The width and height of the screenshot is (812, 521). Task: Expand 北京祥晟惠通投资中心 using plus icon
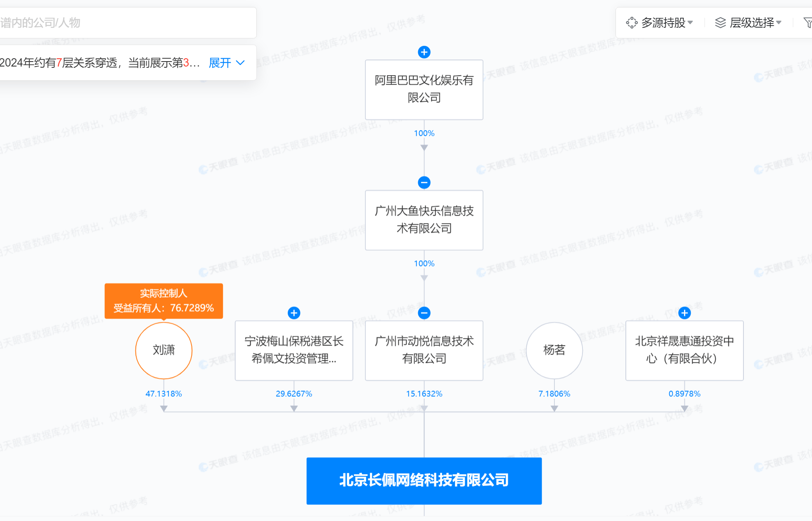(x=684, y=313)
